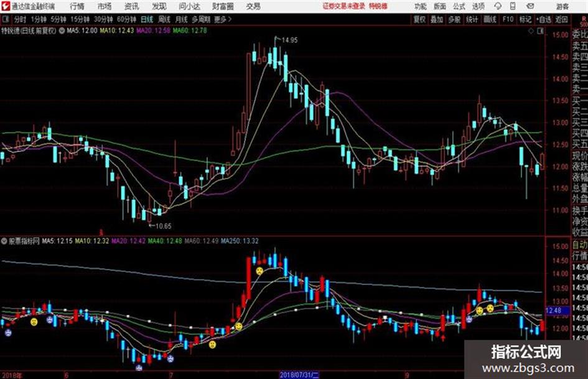
Task: Click the 2018/07/31 date marker on time axis
Action: click(299, 375)
